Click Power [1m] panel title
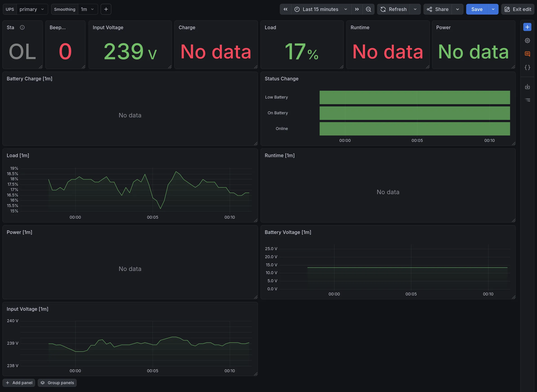 (x=20, y=232)
